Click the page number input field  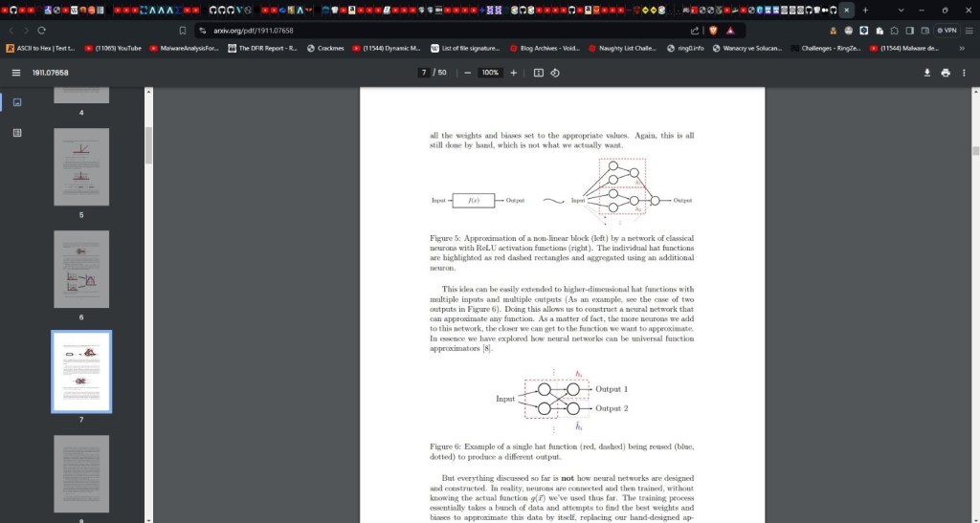423,73
